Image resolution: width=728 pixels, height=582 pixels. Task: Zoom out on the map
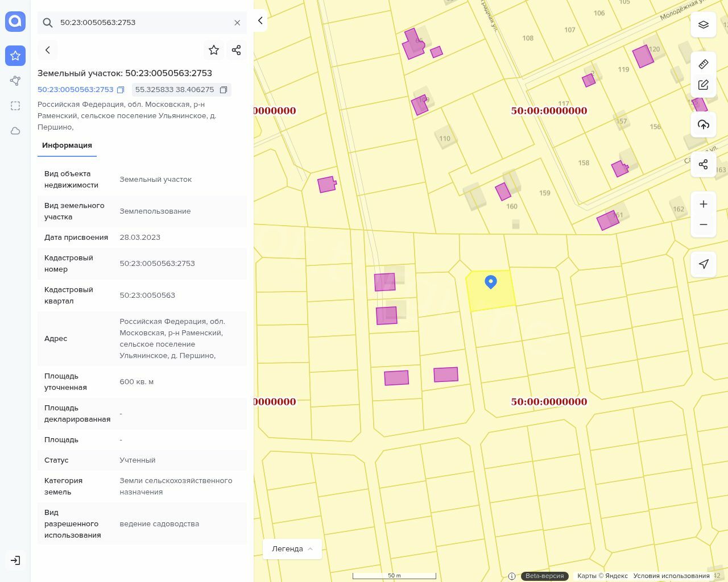(703, 225)
